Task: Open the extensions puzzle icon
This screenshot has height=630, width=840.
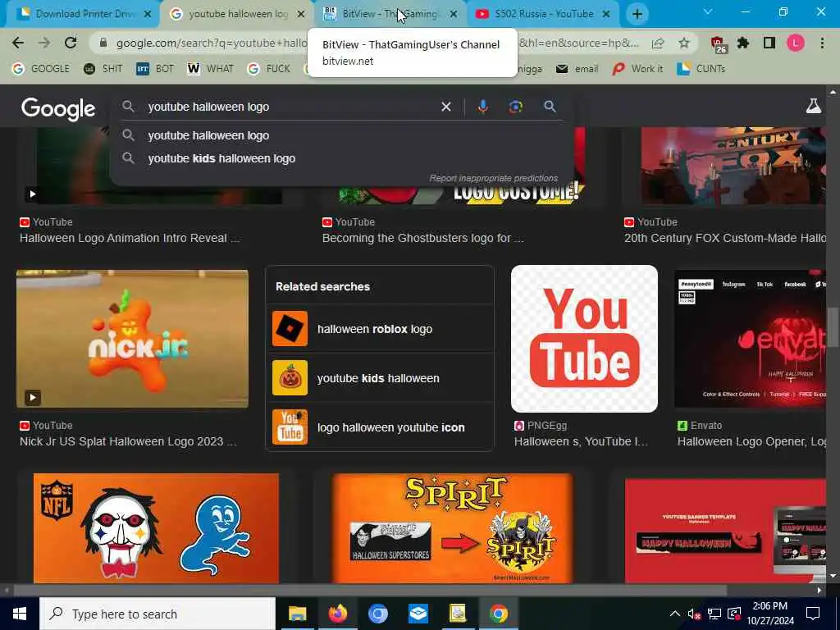Action: pos(743,43)
